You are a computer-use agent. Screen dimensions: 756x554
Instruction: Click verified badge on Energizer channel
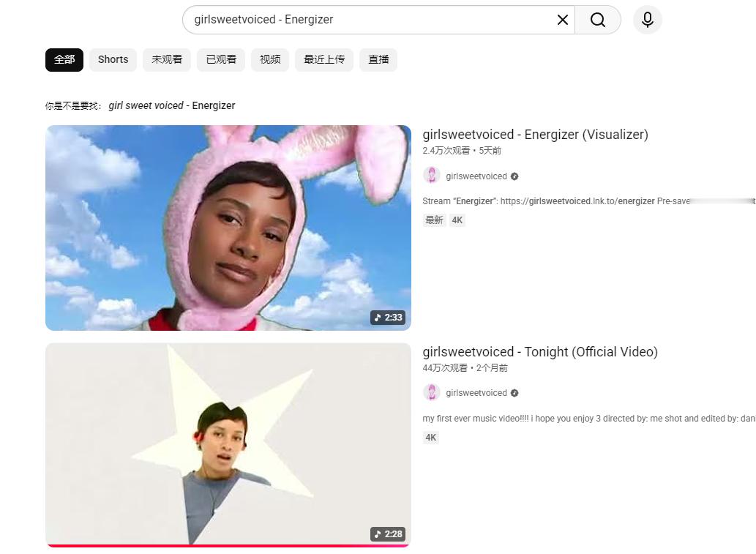point(514,176)
